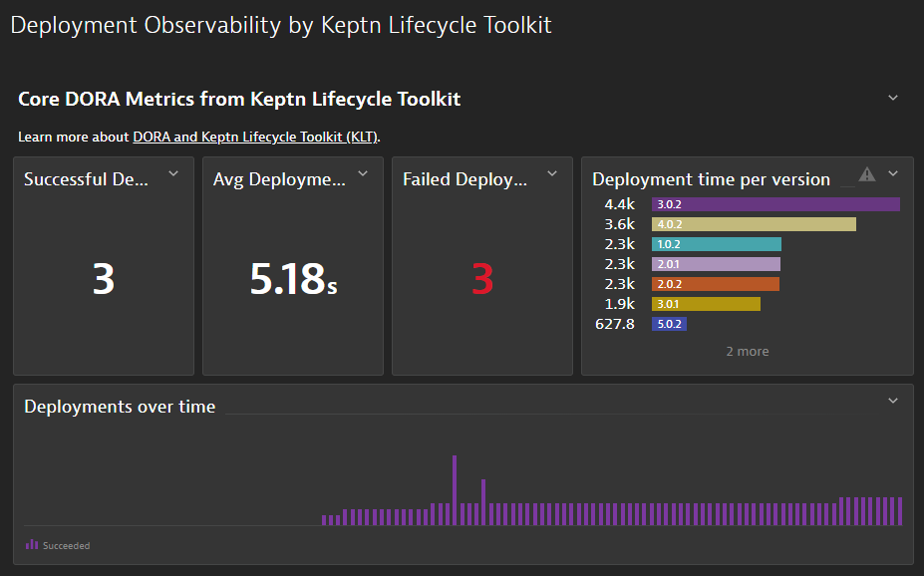Click the teal 1.0.2 version bar

(716, 244)
